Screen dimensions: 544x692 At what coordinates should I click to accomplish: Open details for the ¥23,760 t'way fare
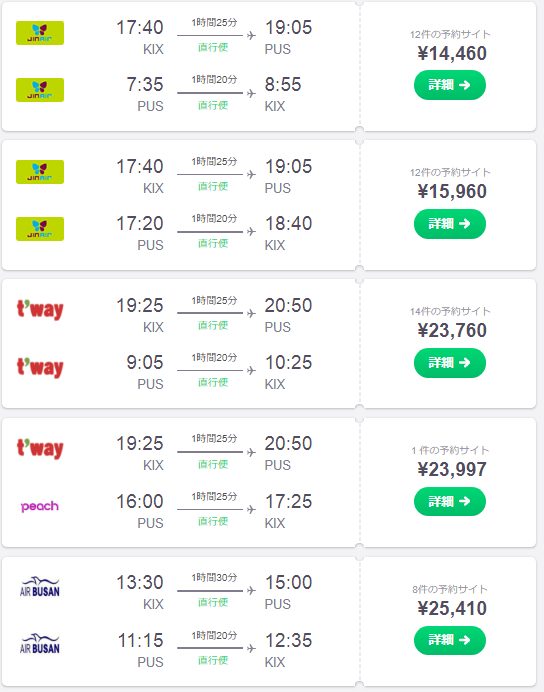tap(450, 363)
